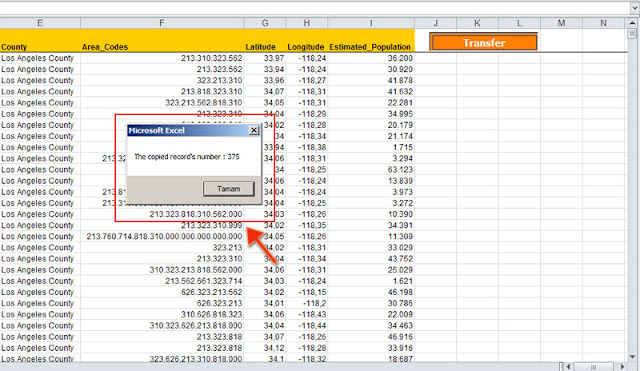Select column G header
This screenshot has width=640, height=371.
coord(265,23)
